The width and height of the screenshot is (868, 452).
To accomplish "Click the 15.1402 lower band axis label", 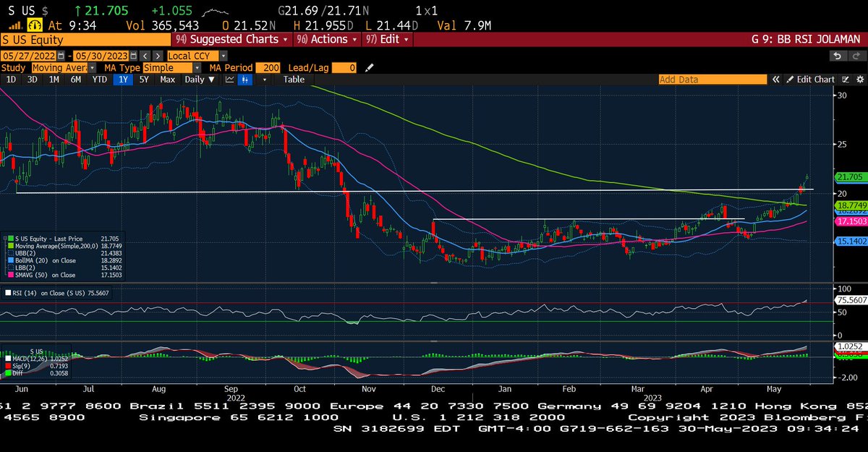I will [850, 241].
